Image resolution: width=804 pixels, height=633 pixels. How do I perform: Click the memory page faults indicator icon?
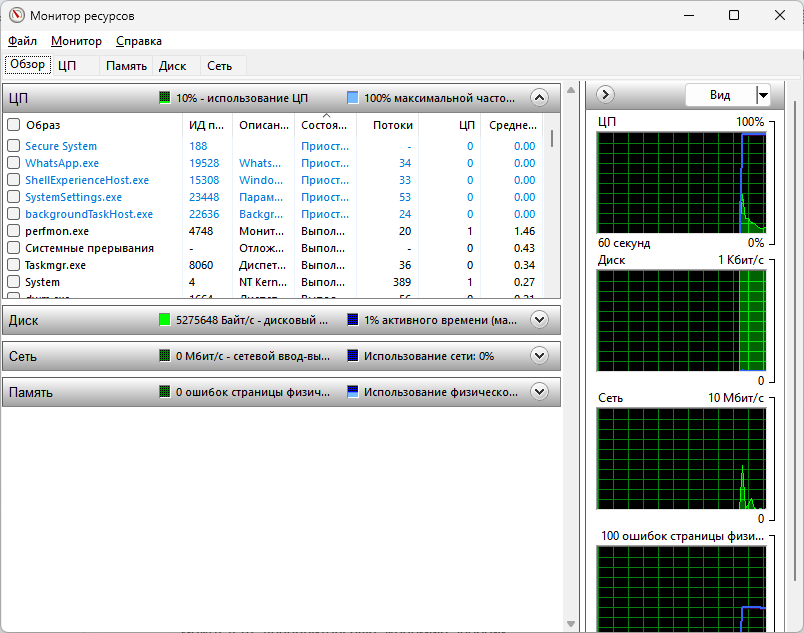click(x=165, y=392)
